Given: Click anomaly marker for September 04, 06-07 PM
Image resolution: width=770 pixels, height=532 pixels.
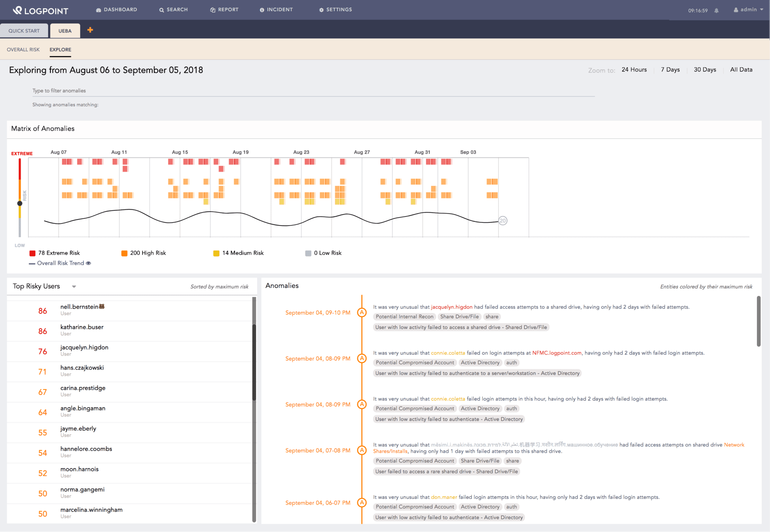Looking at the screenshot, I should click(362, 503).
